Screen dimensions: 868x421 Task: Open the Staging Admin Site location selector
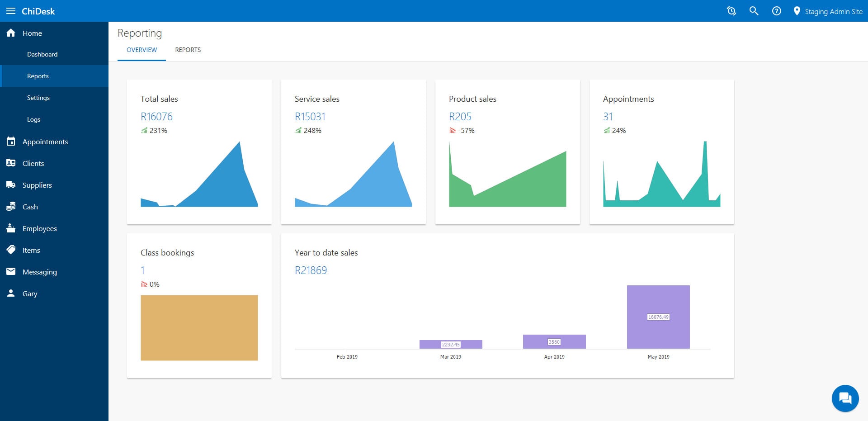[x=828, y=11]
